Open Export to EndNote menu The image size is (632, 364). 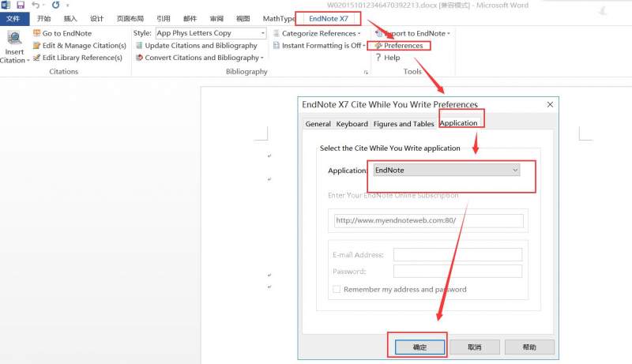pos(412,33)
